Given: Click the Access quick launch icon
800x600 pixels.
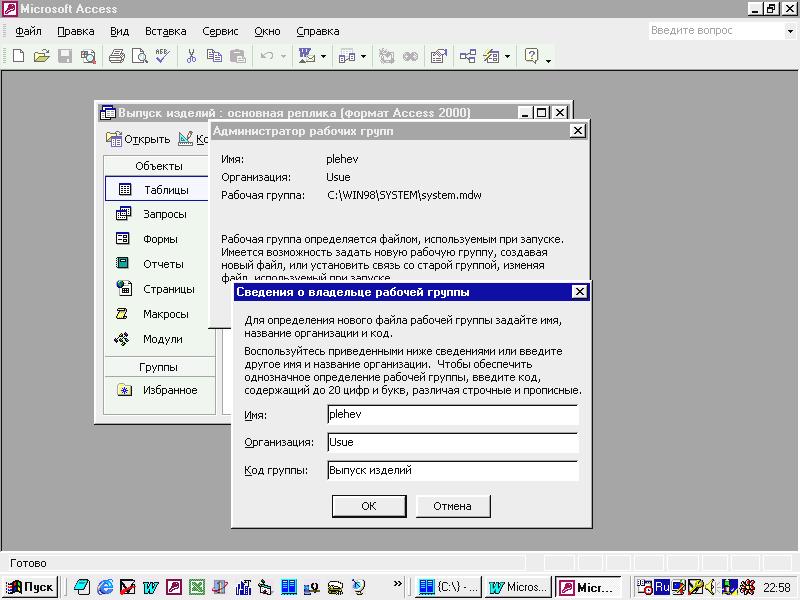Looking at the screenshot, I should (x=173, y=587).
